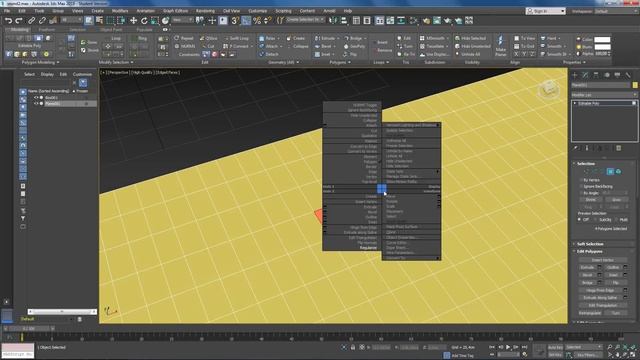Open the Workspaces Default dropdown
The image size is (640, 360).
(x=617, y=11)
